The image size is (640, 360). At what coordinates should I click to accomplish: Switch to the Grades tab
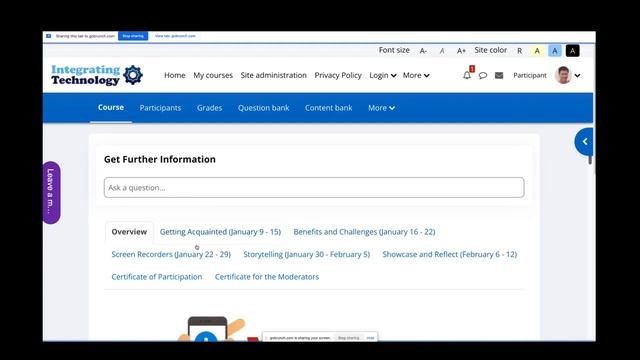click(209, 108)
